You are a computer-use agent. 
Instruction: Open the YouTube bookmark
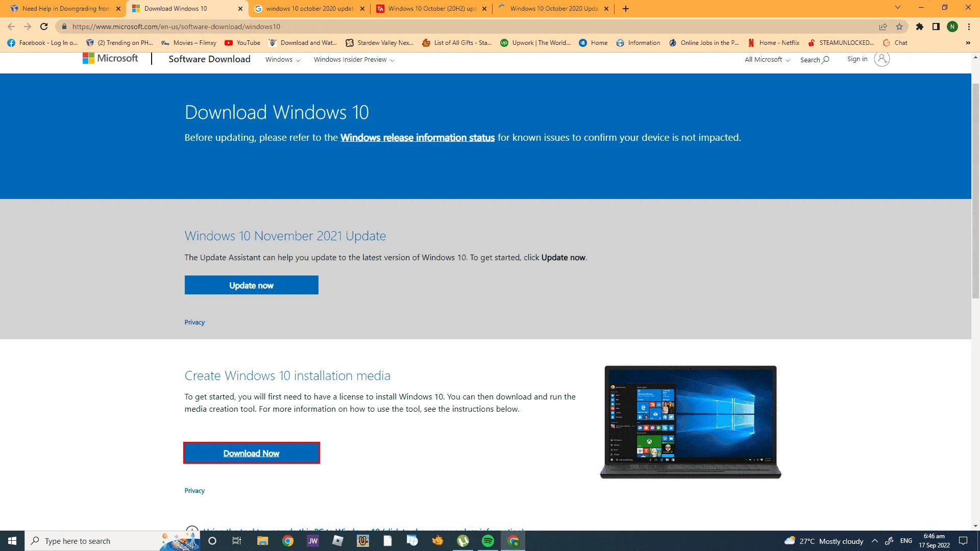pos(242,43)
